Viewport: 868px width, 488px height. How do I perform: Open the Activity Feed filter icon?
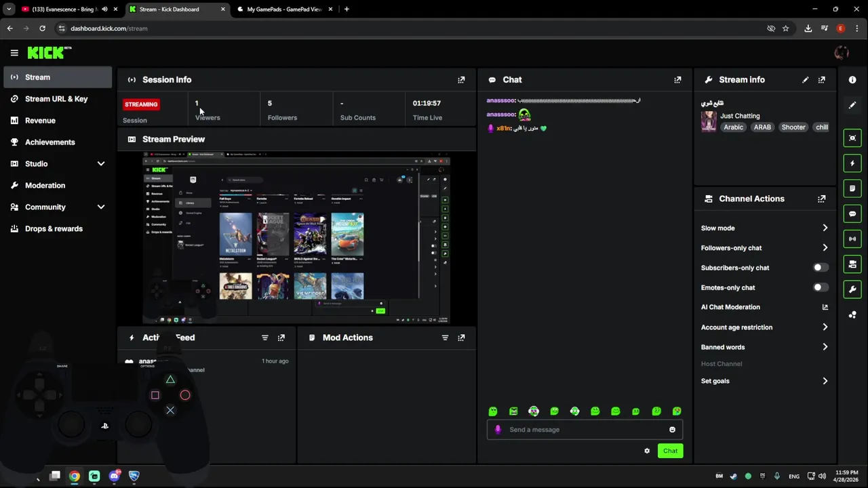pyautogui.click(x=265, y=338)
